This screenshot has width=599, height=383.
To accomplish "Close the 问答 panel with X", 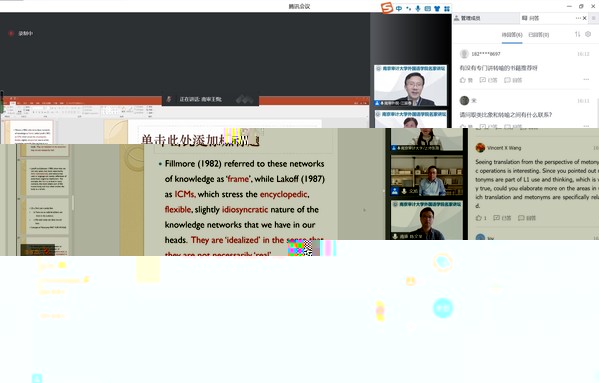I will pos(584,18).
